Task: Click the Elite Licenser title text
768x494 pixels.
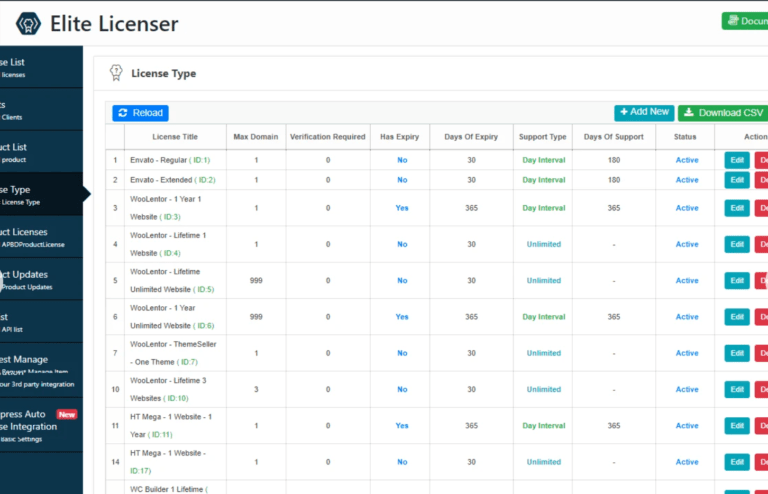Action: (114, 24)
